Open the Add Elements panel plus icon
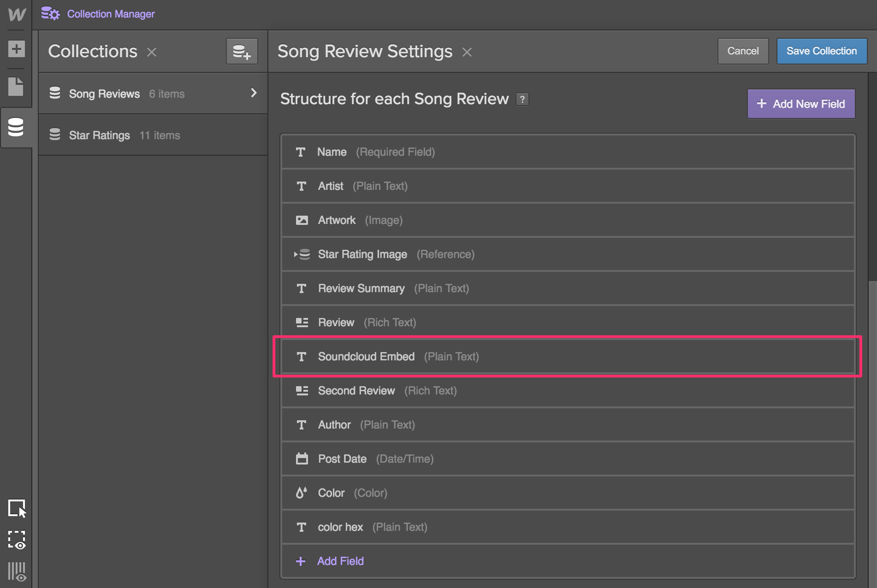Screen dimensions: 877x588 point(16,49)
